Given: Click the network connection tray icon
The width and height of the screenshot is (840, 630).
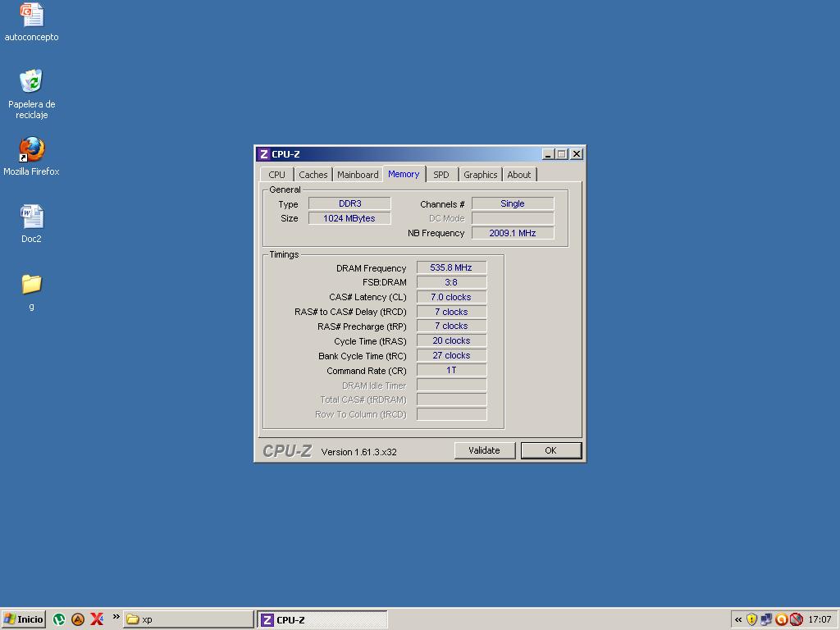Looking at the screenshot, I should pyautogui.click(x=766, y=619).
